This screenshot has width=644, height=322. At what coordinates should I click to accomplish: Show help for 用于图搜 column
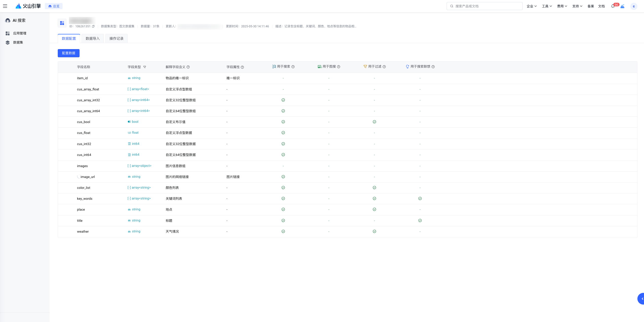339,67
